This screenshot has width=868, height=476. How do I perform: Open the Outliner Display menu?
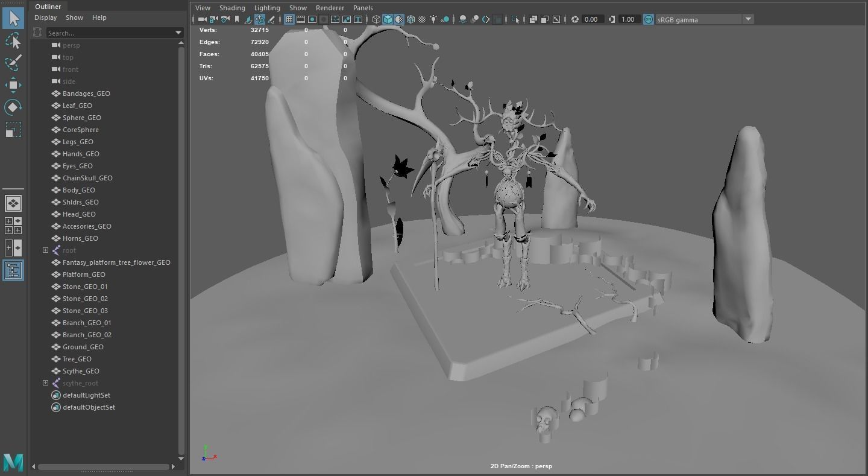coord(45,17)
